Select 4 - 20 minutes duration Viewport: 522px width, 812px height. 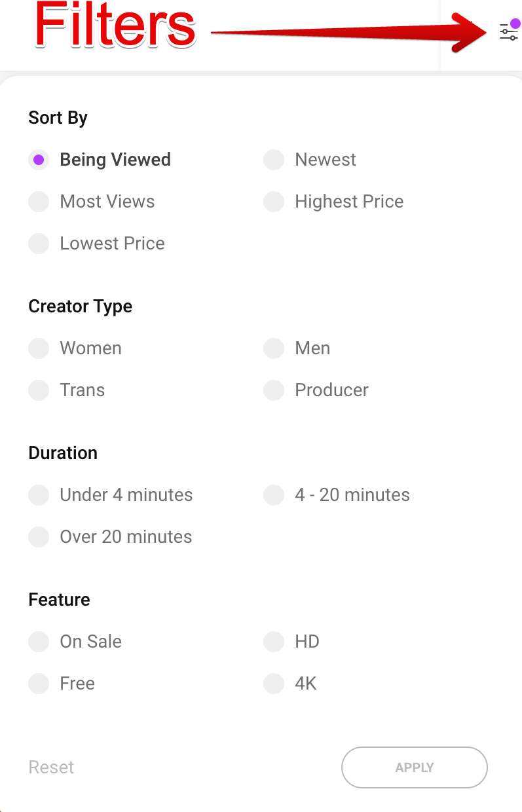click(274, 495)
